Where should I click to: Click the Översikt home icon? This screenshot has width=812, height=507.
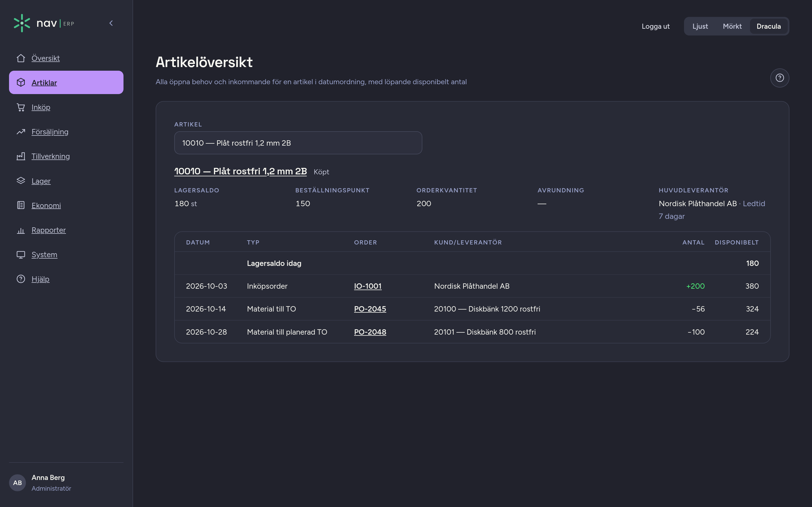[x=21, y=58]
